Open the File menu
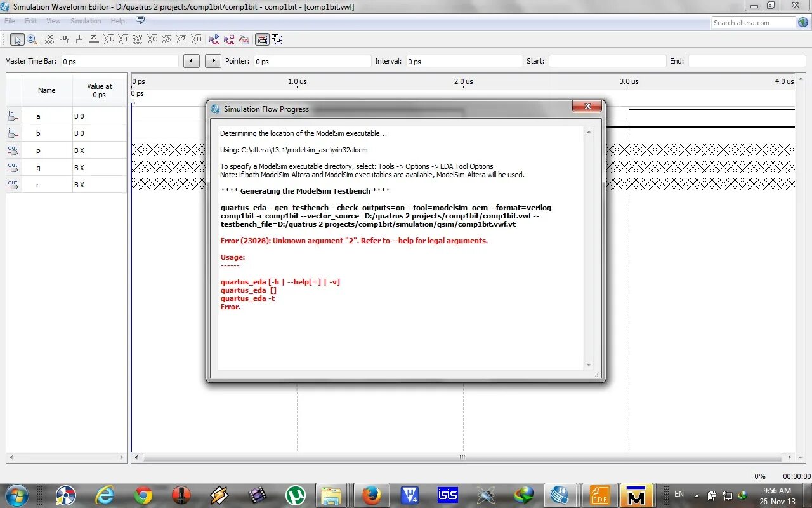This screenshot has height=508, width=812. click(10, 21)
